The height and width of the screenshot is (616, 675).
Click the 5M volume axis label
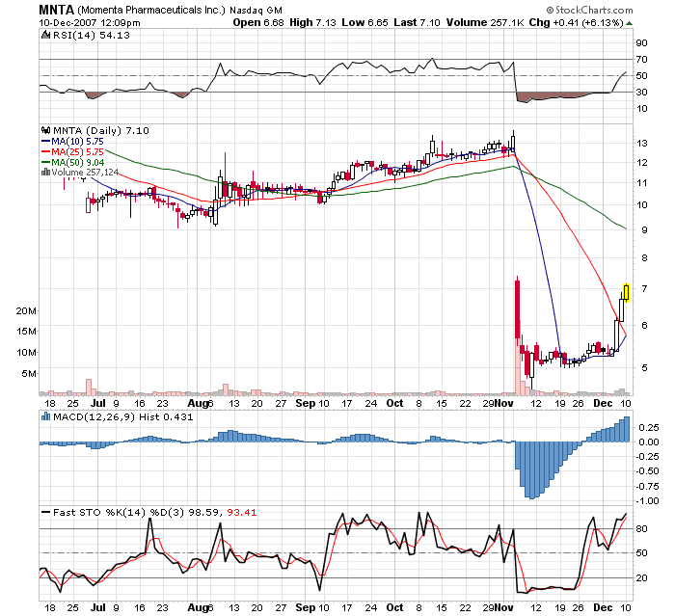[x=29, y=373]
